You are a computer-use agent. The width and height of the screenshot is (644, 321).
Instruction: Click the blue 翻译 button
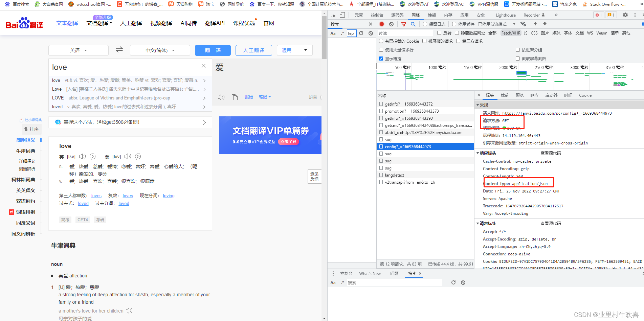[x=213, y=50]
